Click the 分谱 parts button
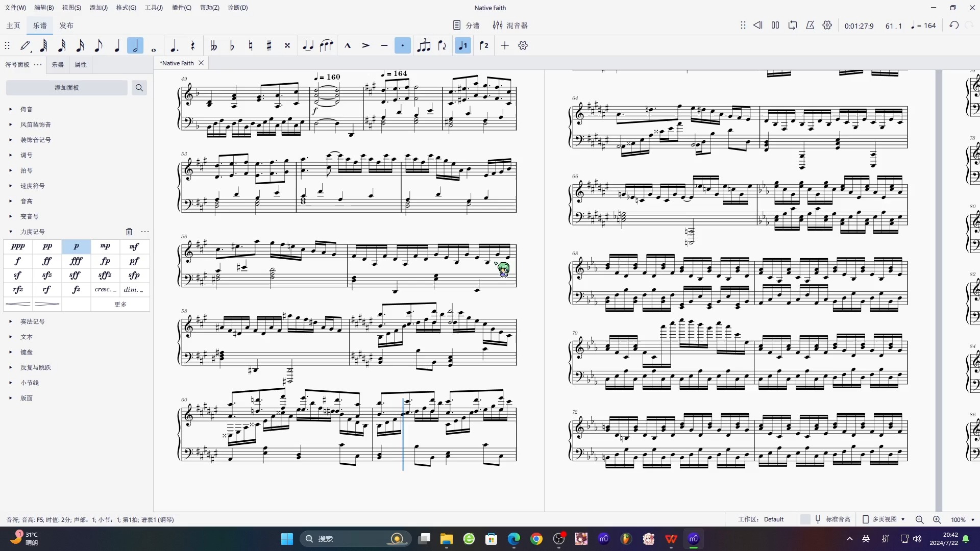980x551 pixels. point(467,26)
